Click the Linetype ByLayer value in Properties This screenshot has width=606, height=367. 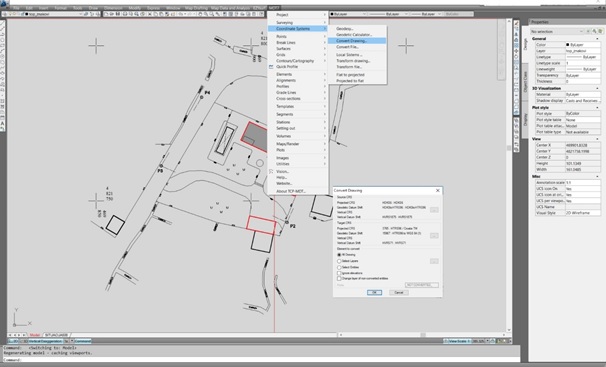583,57
